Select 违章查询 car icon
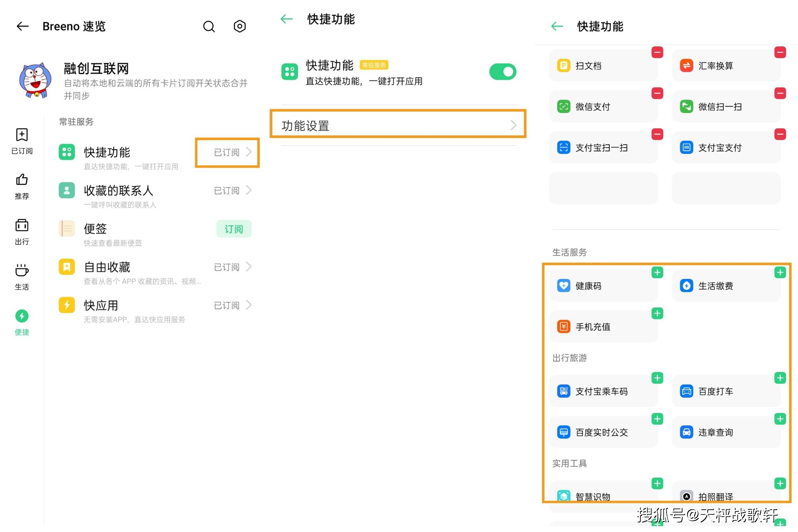This screenshot has width=798, height=532. tap(686, 432)
